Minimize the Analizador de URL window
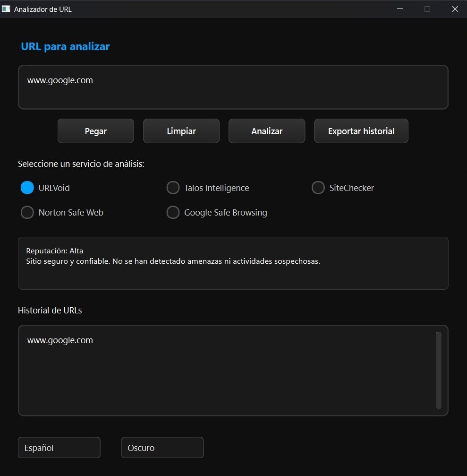The width and height of the screenshot is (467, 476). coord(400,9)
